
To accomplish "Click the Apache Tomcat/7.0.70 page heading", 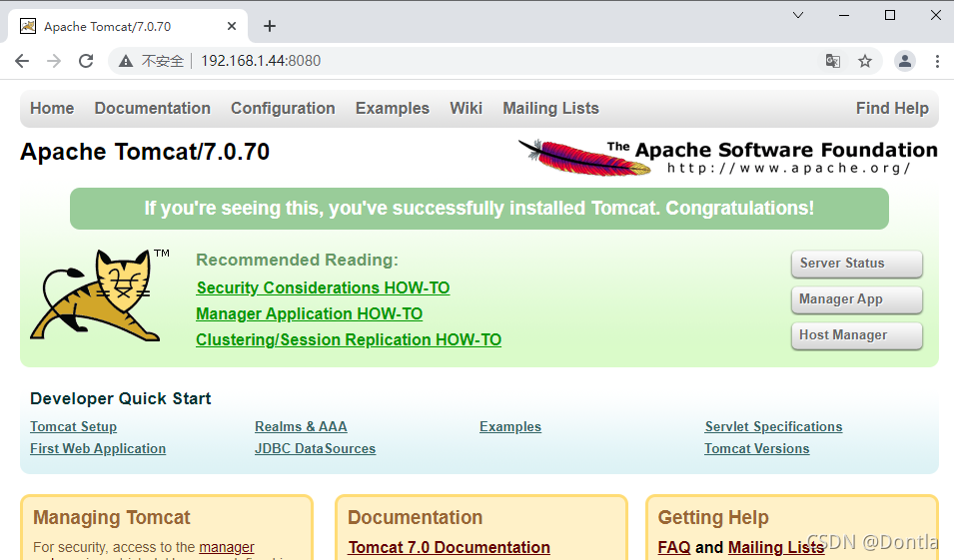I will [145, 152].
